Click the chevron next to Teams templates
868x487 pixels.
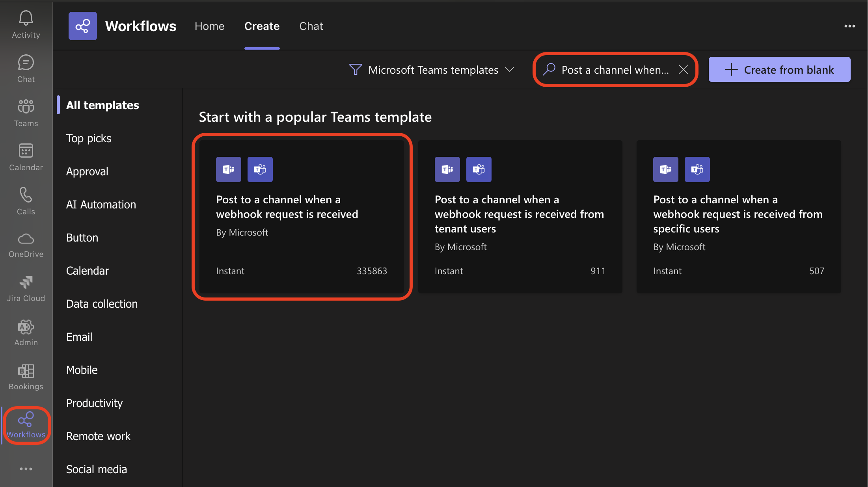(x=510, y=70)
